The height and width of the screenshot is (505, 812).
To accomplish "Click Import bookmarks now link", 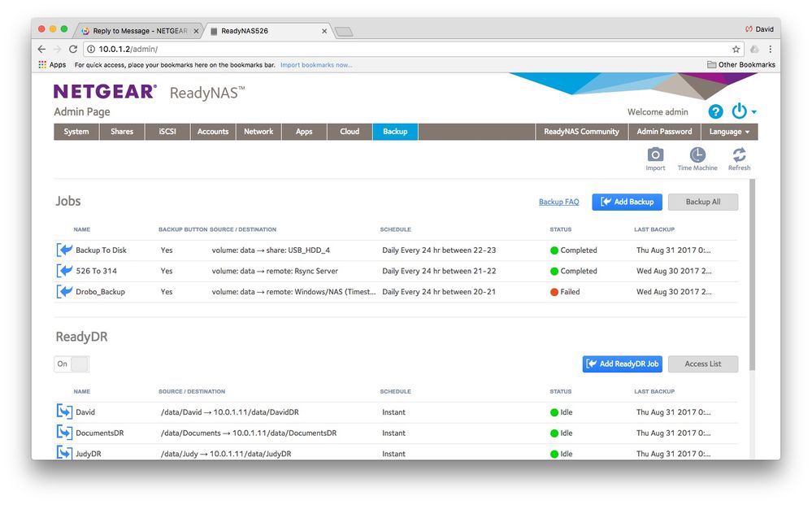I will pos(316,65).
